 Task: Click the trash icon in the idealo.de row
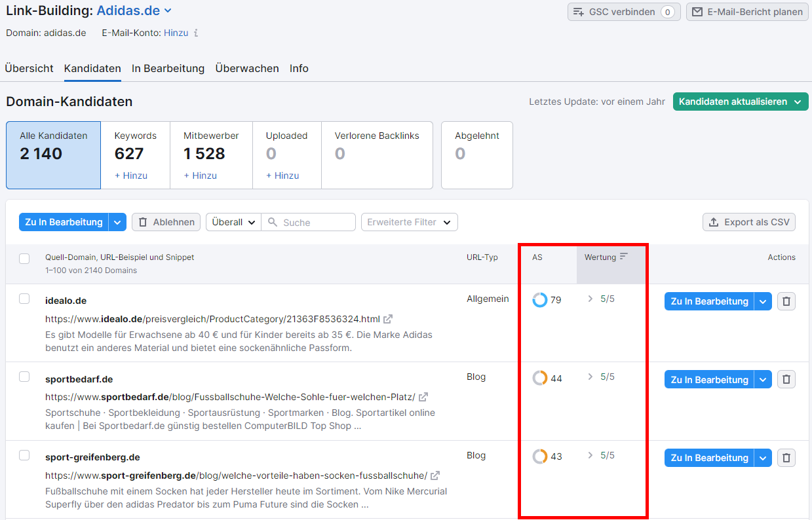coord(786,301)
